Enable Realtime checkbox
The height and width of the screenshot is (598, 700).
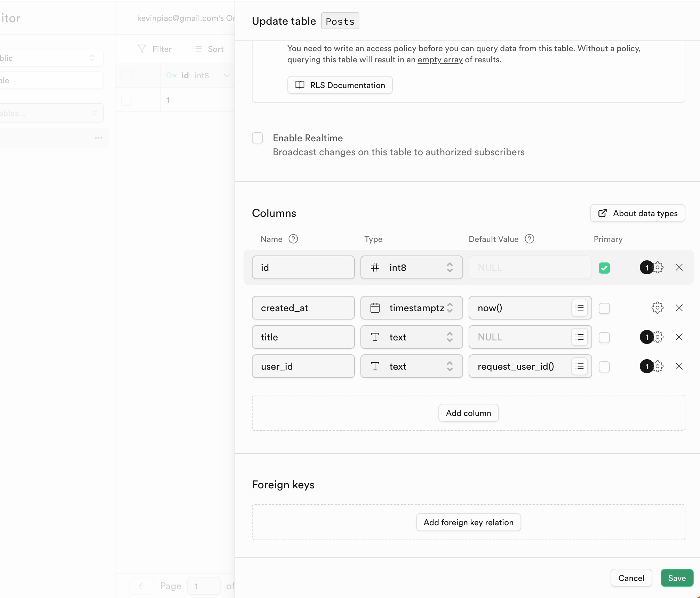257,138
